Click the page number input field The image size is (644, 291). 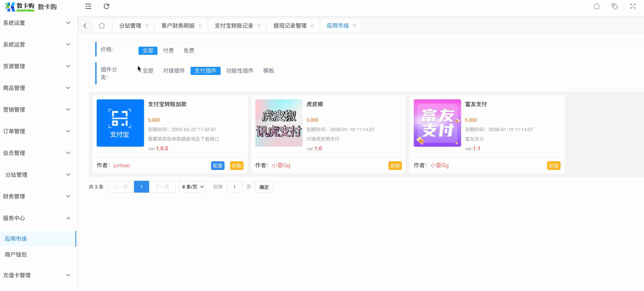coord(234,187)
